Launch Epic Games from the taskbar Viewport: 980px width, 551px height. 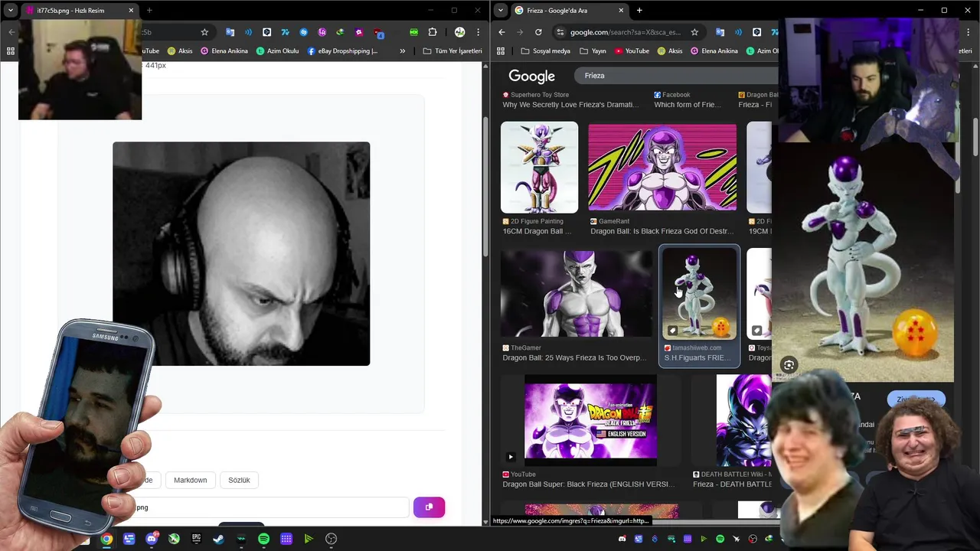(196, 539)
